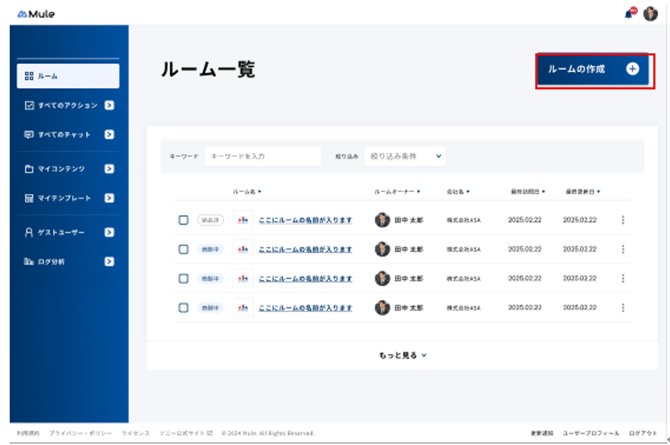Open the three-dot menu of the second room row
670x445 pixels.
623,249
